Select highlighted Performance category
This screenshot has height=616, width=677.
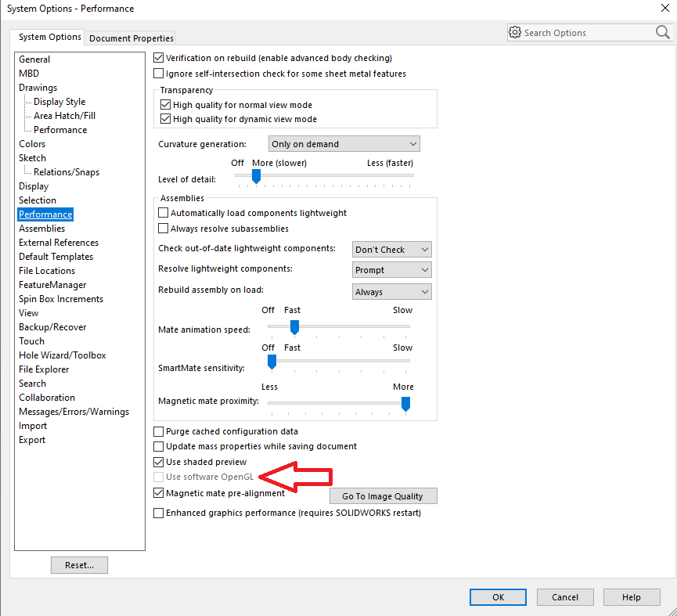(45, 214)
